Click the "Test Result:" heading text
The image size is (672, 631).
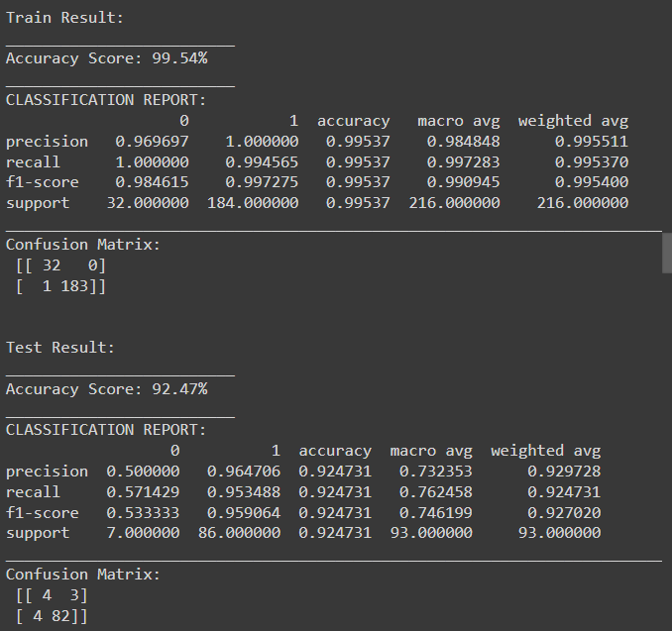pos(60,348)
